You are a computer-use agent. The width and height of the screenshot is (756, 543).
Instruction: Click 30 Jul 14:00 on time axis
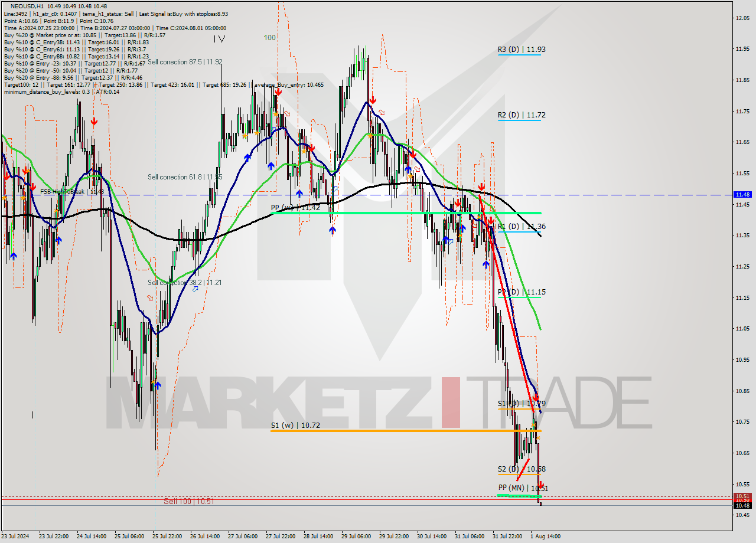click(432, 537)
